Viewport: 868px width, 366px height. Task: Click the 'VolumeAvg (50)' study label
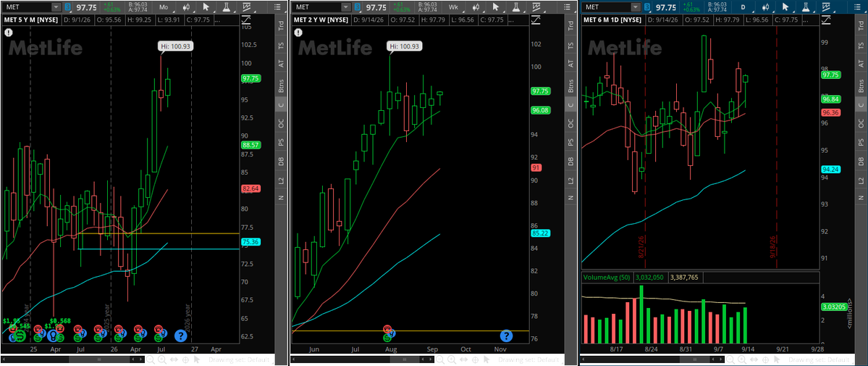tap(607, 278)
